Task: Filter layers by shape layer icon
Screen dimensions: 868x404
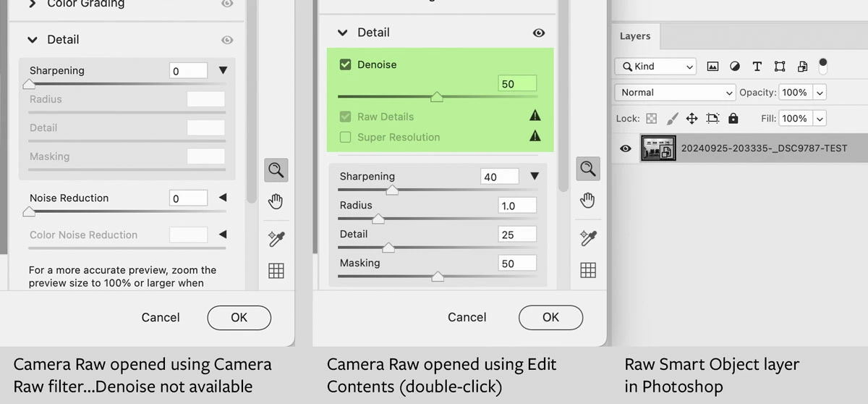Action: (780, 67)
